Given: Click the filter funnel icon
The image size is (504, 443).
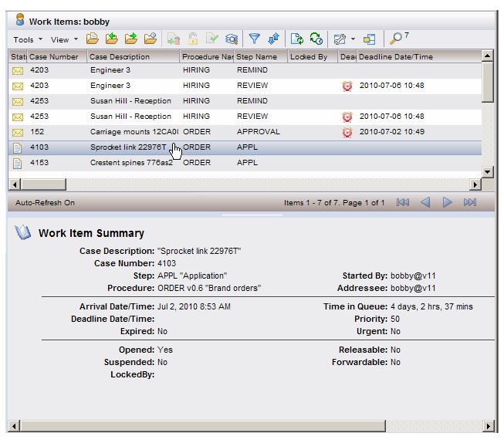Looking at the screenshot, I should (254, 39).
